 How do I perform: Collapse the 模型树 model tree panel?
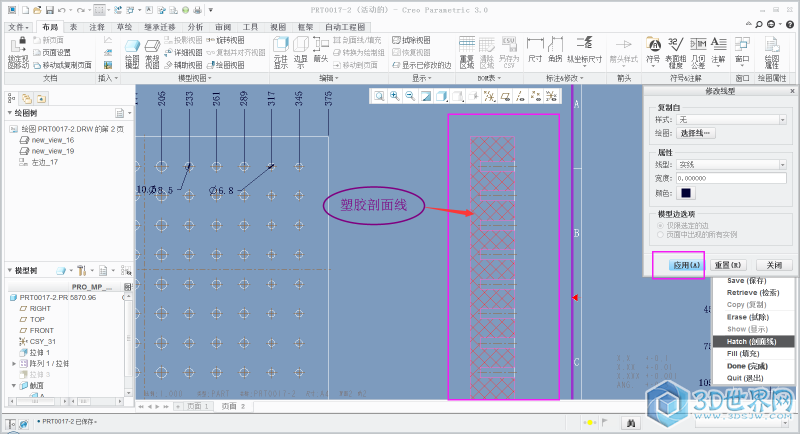click(10, 270)
